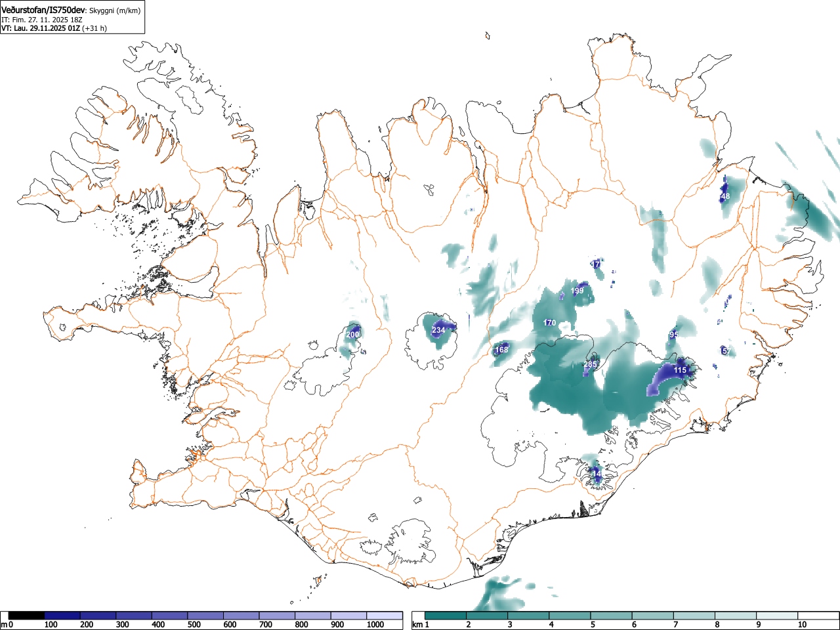This screenshot has width=840, height=630.
Task: Click the '5' tick on km legend
Action: tap(593, 625)
